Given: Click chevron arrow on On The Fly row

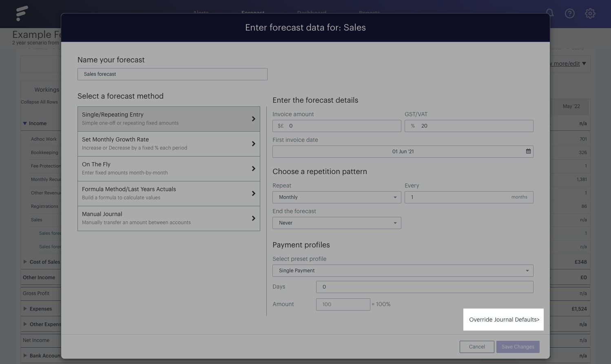Looking at the screenshot, I should pyautogui.click(x=253, y=169).
